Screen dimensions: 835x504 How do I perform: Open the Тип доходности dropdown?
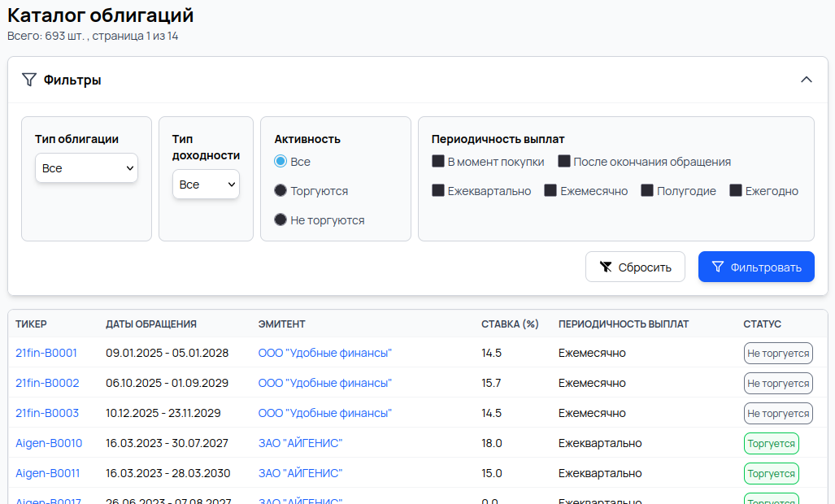tap(206, 185)
